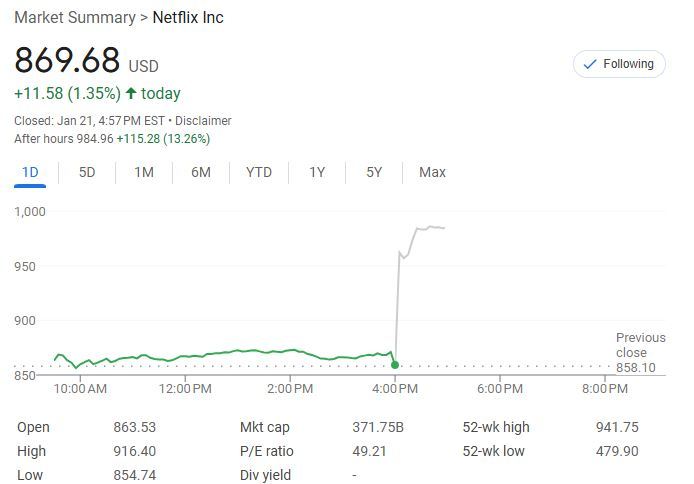Select the Max range tab
The width and height of the screenshot is (694, 484).
(x=432, y=172)
